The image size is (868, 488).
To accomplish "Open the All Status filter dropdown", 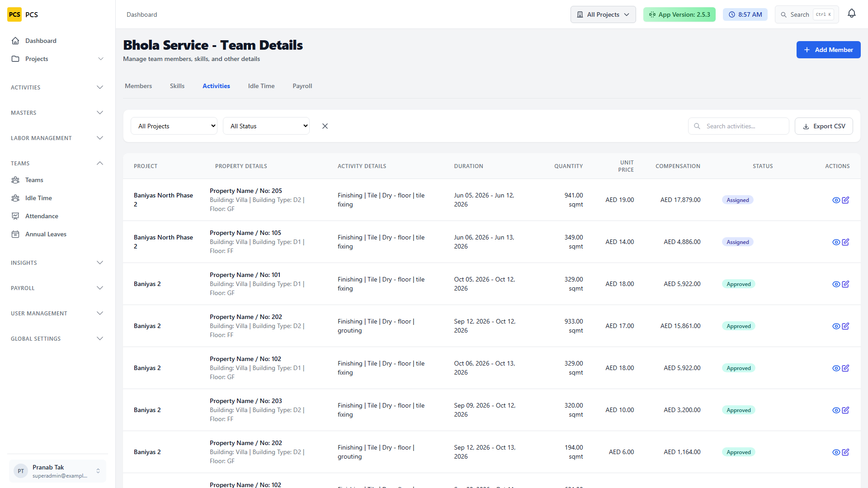I will tap(266, 126).
